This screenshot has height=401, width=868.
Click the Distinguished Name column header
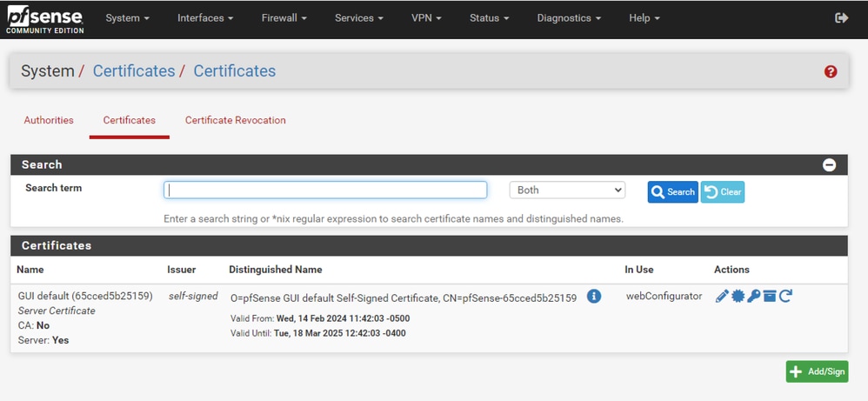click(276, 270)
